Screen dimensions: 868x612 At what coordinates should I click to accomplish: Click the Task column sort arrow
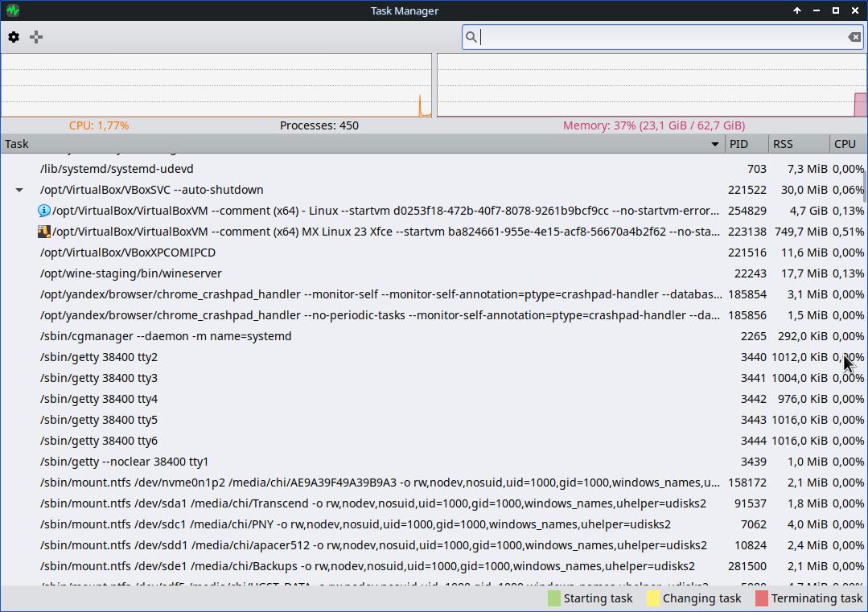pos(714,145)
